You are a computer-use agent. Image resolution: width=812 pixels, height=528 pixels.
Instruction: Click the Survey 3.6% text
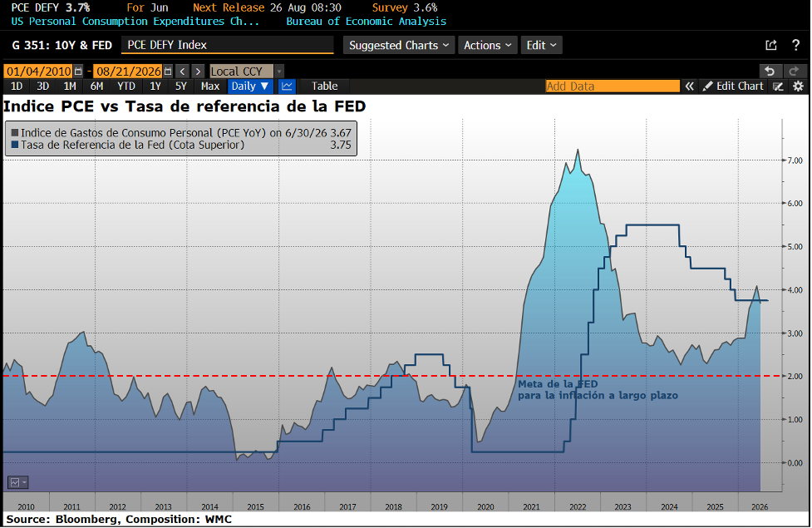(x=405, y=7)
